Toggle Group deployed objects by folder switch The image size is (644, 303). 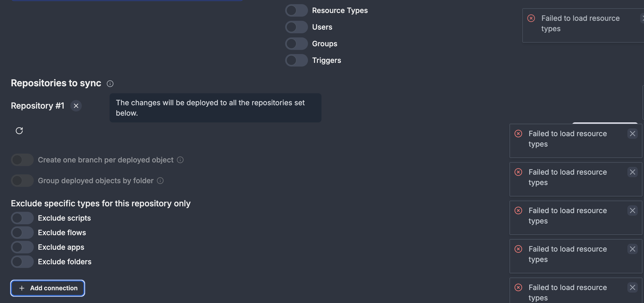[22, 181]
